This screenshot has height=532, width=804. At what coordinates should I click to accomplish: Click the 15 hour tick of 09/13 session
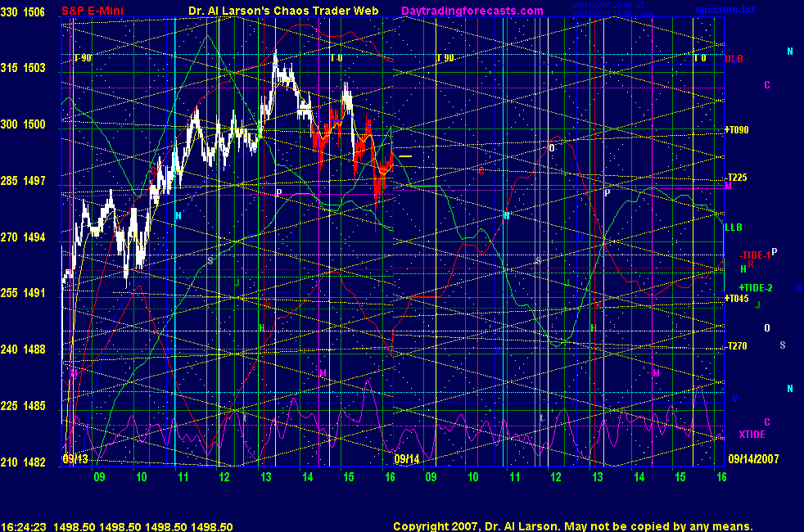[349, 477]
